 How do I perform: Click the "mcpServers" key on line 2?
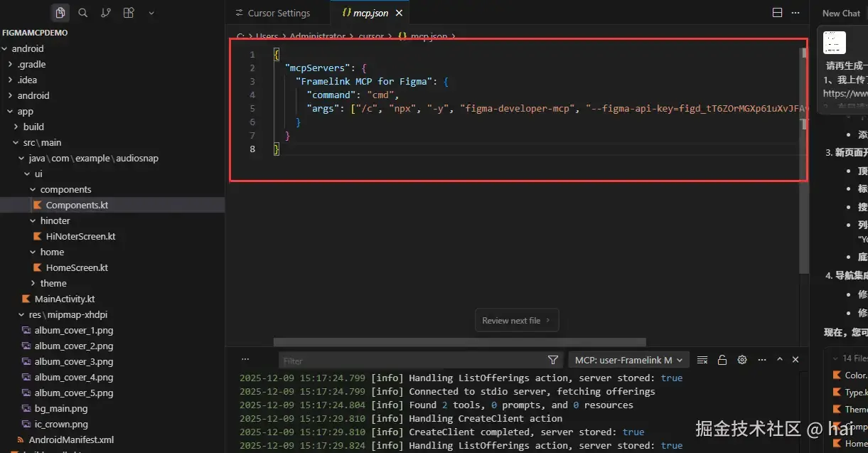tap(318, 68)
